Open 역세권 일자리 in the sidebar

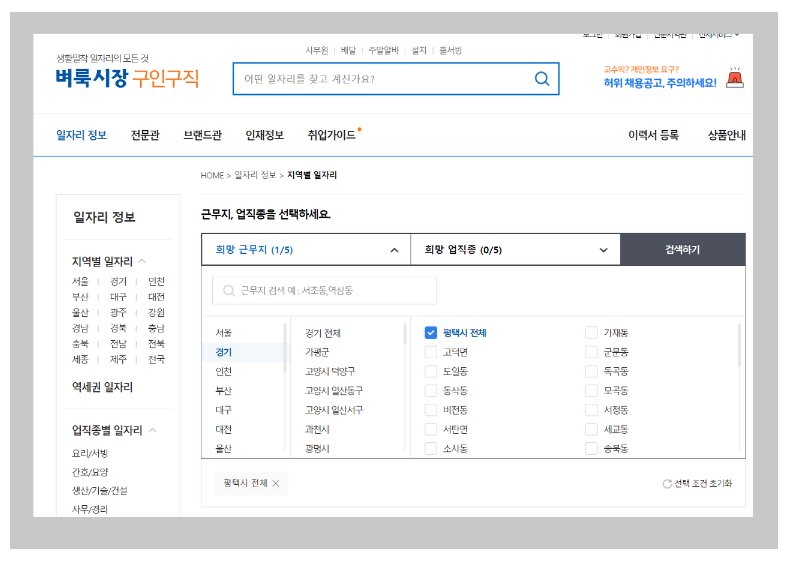[102, 387]
